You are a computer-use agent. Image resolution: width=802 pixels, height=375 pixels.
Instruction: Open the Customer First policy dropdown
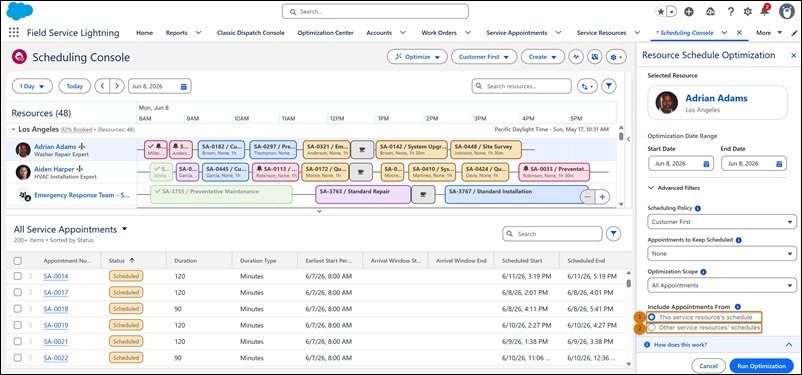point(484,57)
